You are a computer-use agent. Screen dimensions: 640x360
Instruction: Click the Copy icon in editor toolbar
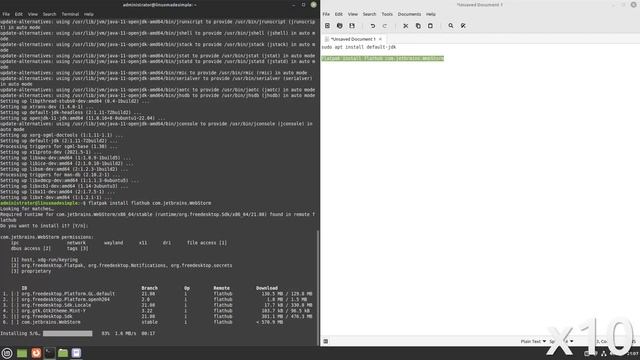click(418, 26)
